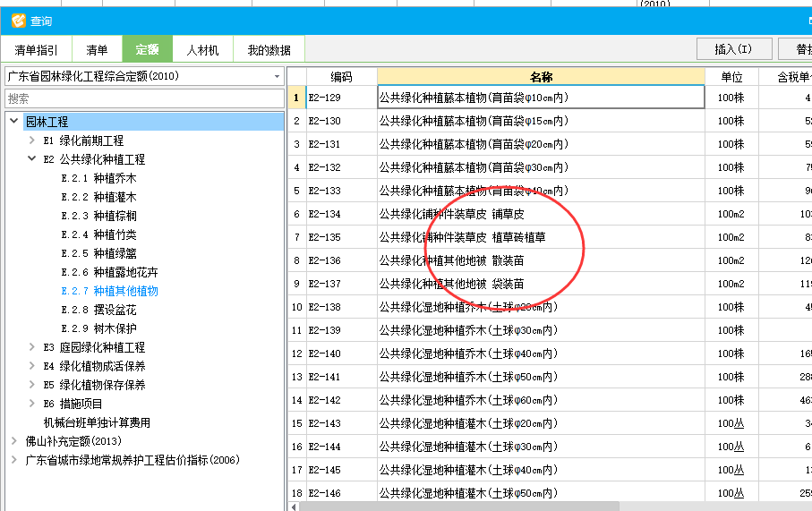Screen dimensions: 812x511
Task: Click into the 搜索 search field
Action: (144, 98)
